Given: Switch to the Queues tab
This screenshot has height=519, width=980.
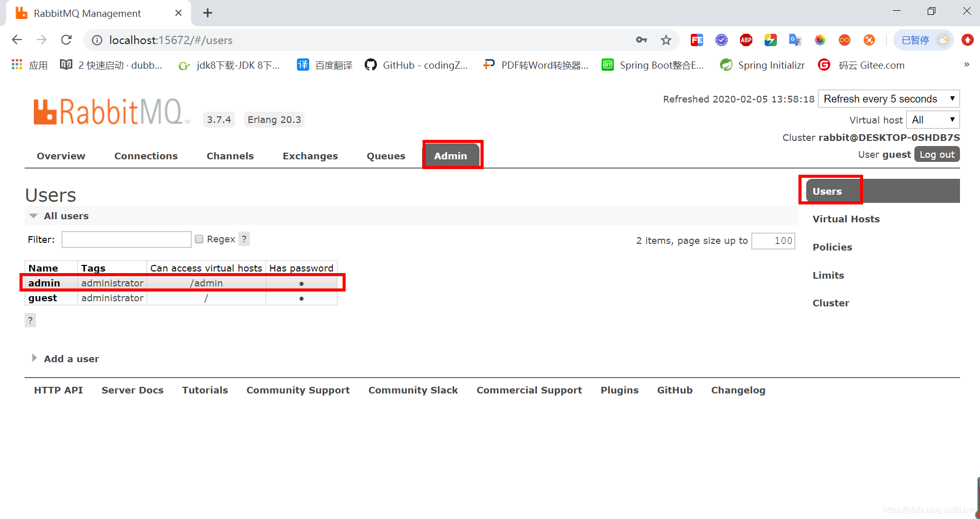Looking at the screenshot, I should click(386, 156).
